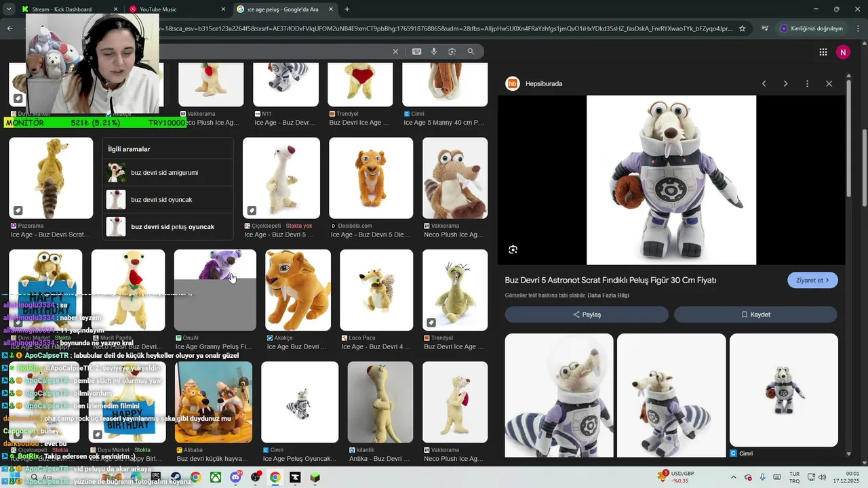Open the Google apps grid

823,52
